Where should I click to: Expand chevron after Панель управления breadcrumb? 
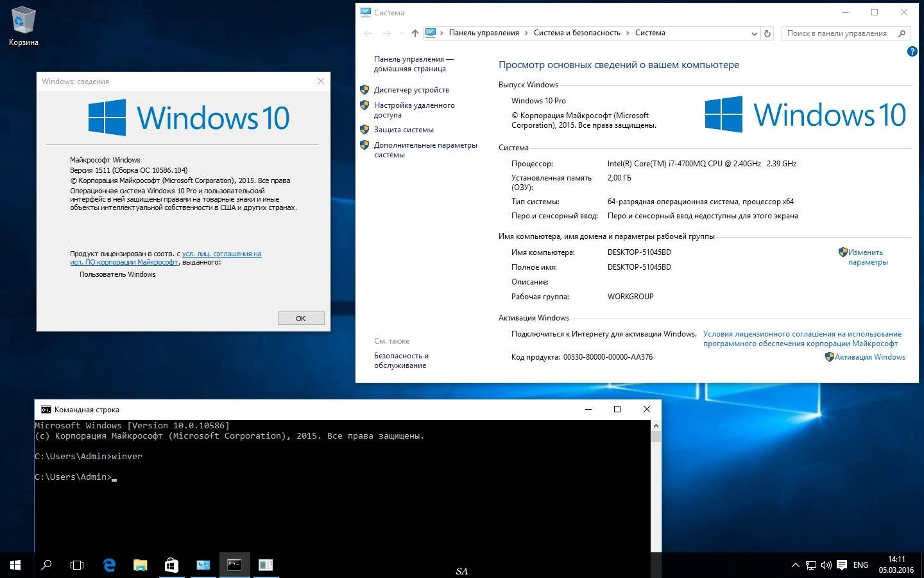pos(527,33)
